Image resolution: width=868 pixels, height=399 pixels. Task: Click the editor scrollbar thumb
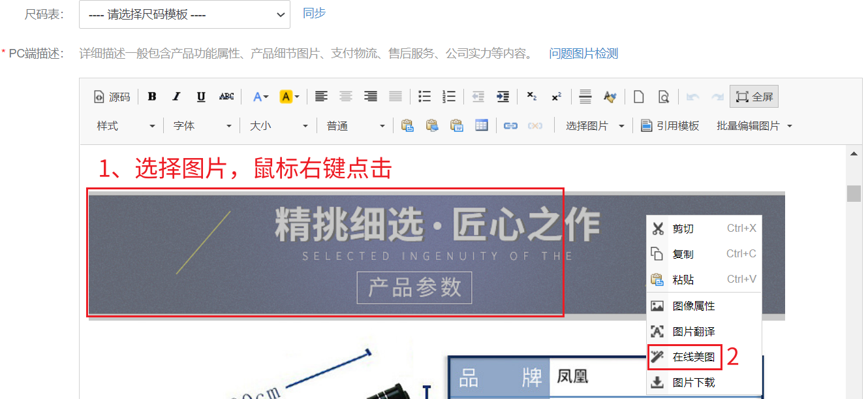854,194
